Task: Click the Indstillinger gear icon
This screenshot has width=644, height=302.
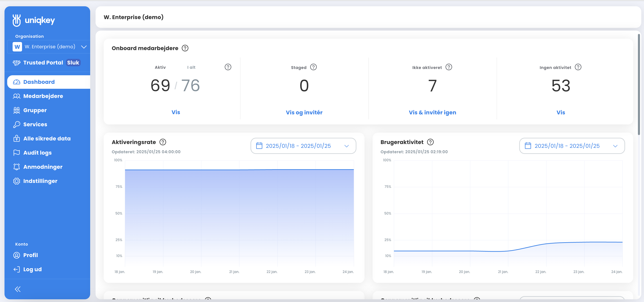Action: (16, 181)
